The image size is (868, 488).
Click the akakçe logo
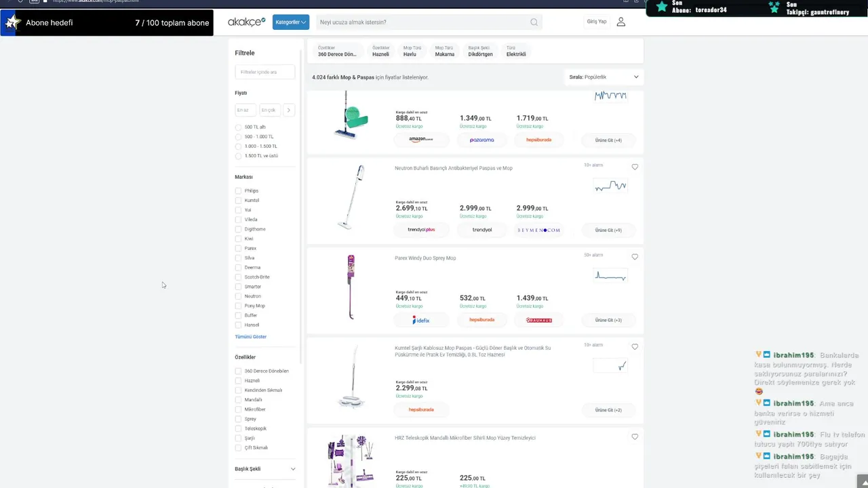pos(246,22)
